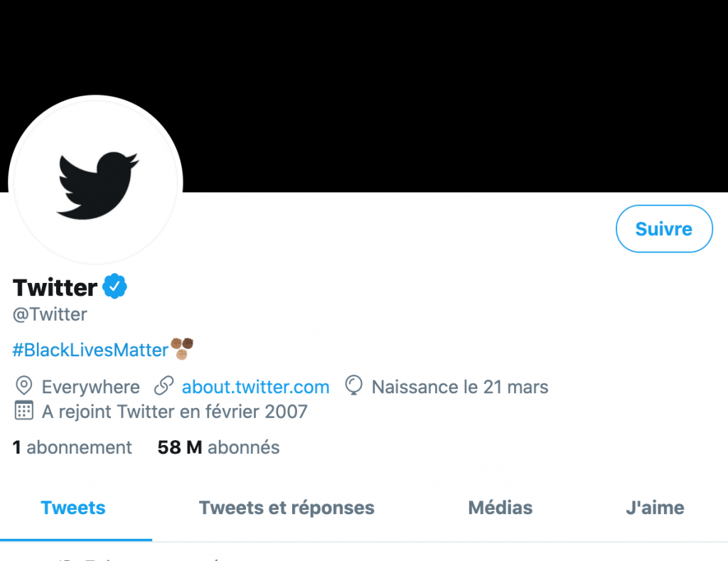View the 1 abonnement following list

pos(73,447)
